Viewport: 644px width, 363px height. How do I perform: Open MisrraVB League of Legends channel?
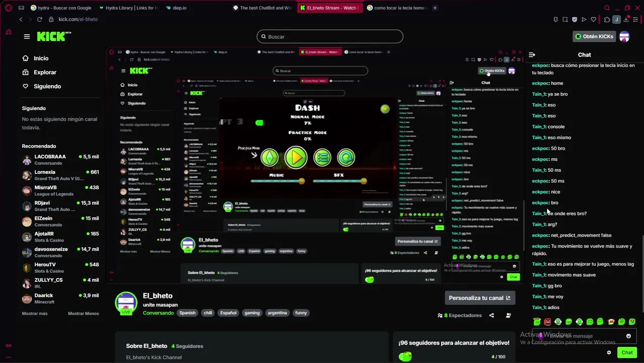tap(60, 191)
